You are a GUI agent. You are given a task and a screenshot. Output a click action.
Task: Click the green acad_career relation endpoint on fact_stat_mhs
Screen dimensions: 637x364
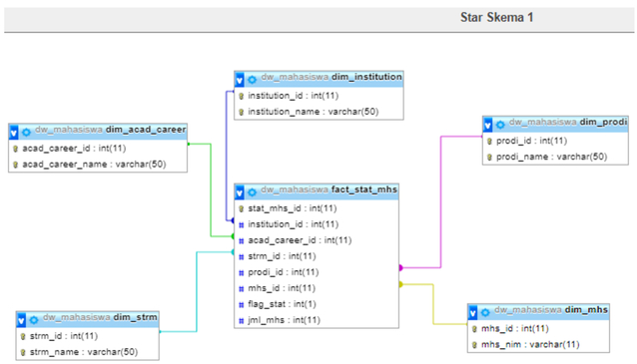tap(233, 236)
